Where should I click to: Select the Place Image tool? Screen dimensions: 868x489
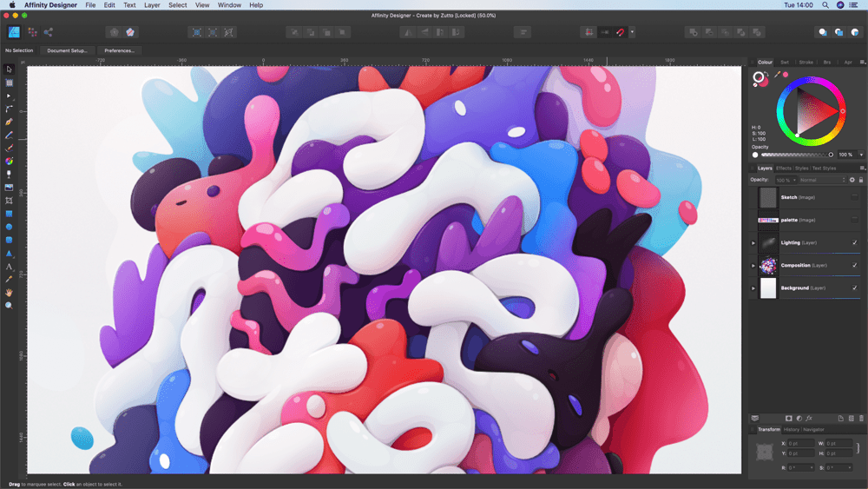[x=9, y=188]
